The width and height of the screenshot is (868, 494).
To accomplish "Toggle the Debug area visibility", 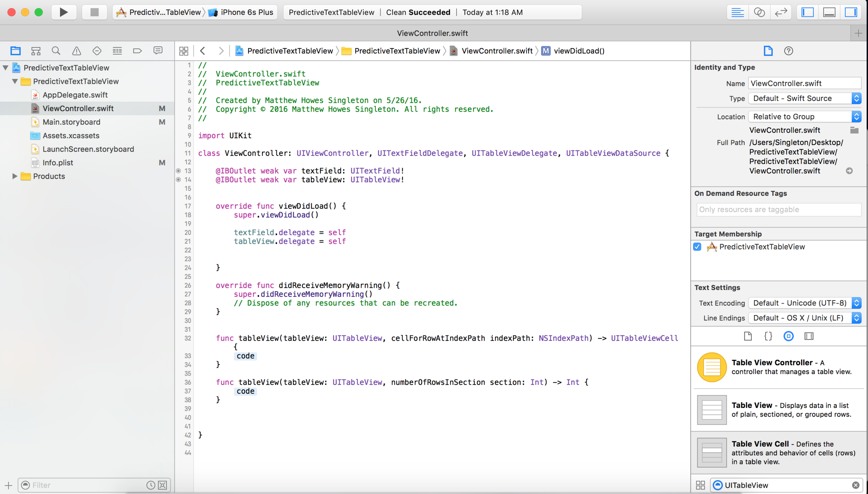I will [829, 12].
